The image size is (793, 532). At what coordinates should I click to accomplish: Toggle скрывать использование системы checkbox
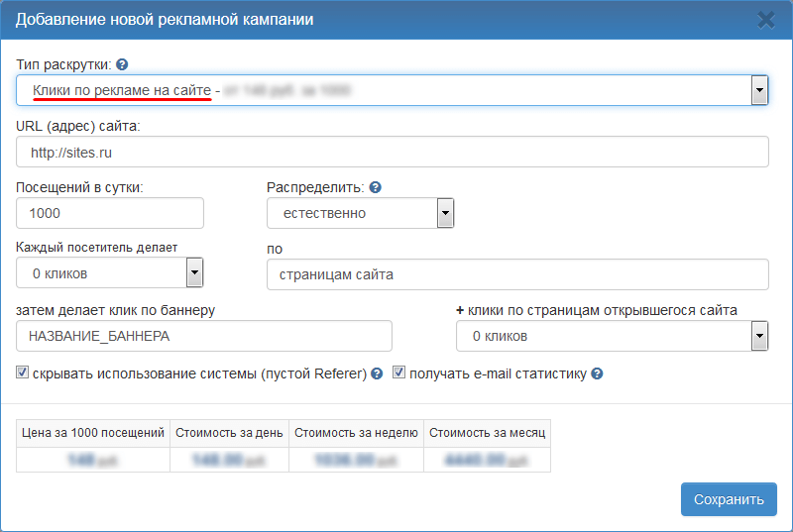point(23,373)
